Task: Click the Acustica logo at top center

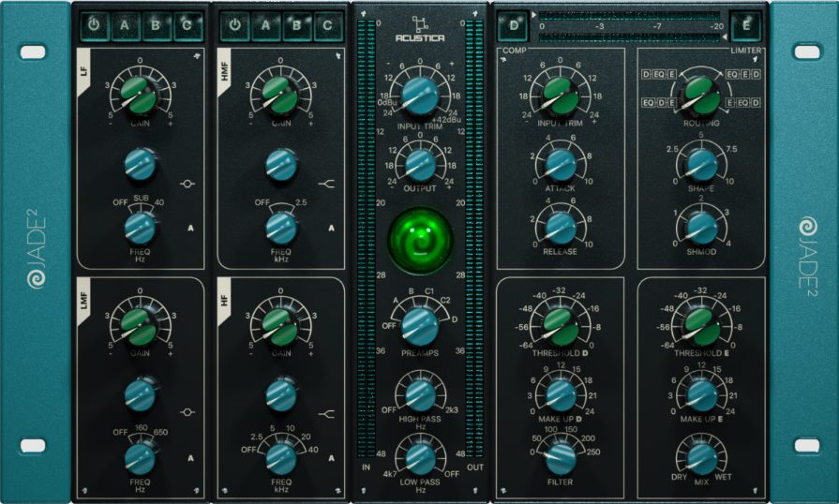Action: click(x=420, y=29)
